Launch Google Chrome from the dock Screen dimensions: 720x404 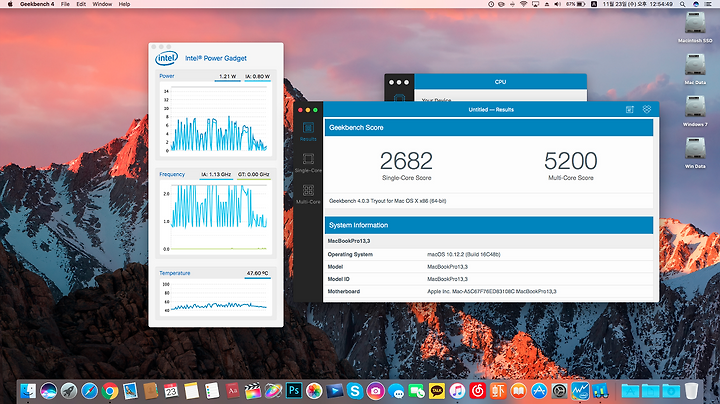pos(110,391)
